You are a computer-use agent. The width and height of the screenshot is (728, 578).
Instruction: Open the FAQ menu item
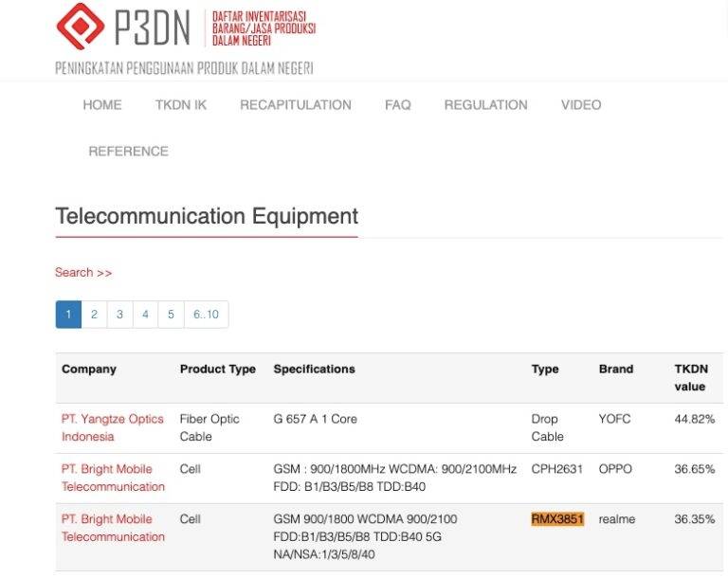pos(398,105)
